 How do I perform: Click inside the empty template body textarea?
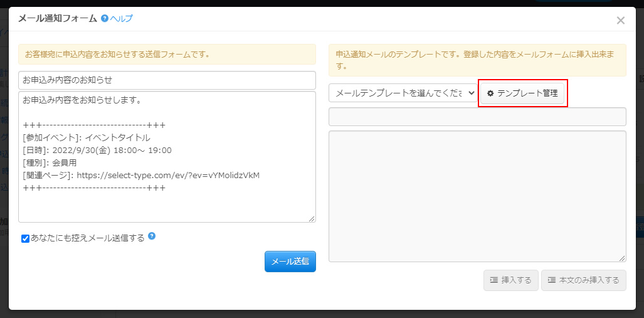coord(477,196)
